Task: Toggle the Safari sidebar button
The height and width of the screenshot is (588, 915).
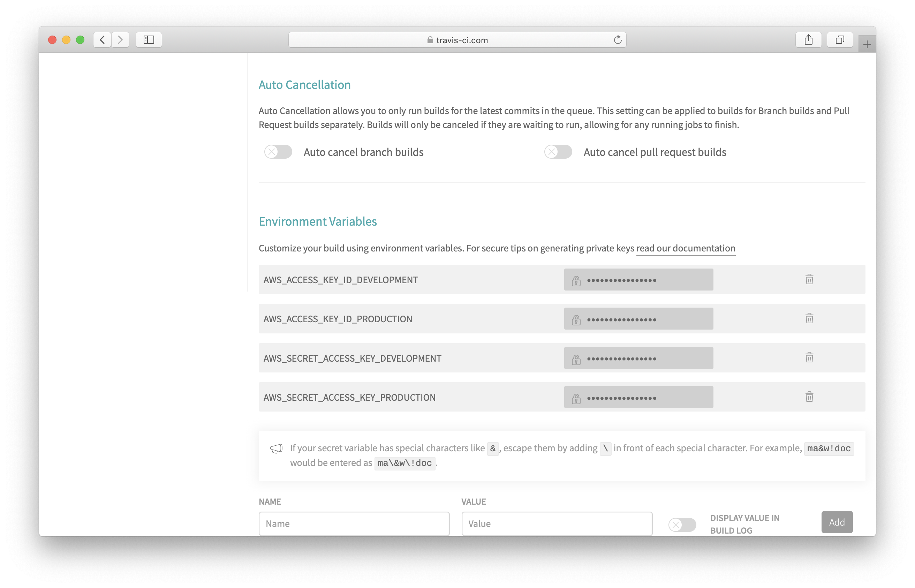Action: pyautogui.click(x=149, y=40)
